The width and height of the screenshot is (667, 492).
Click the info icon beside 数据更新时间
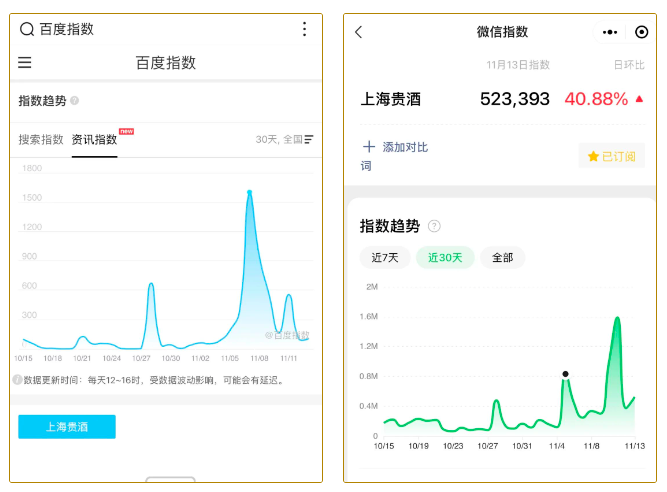[17, 380]
